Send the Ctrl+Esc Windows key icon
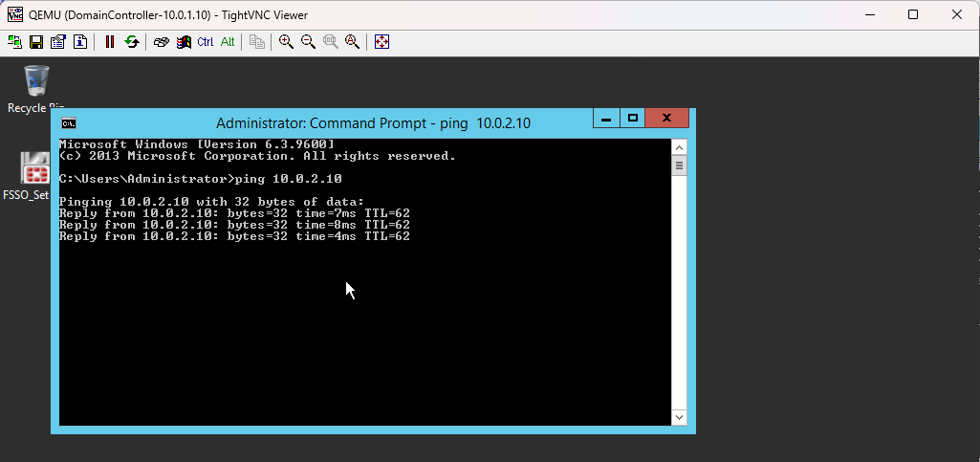This screenshot has width=980, height=462. point(184,42)
